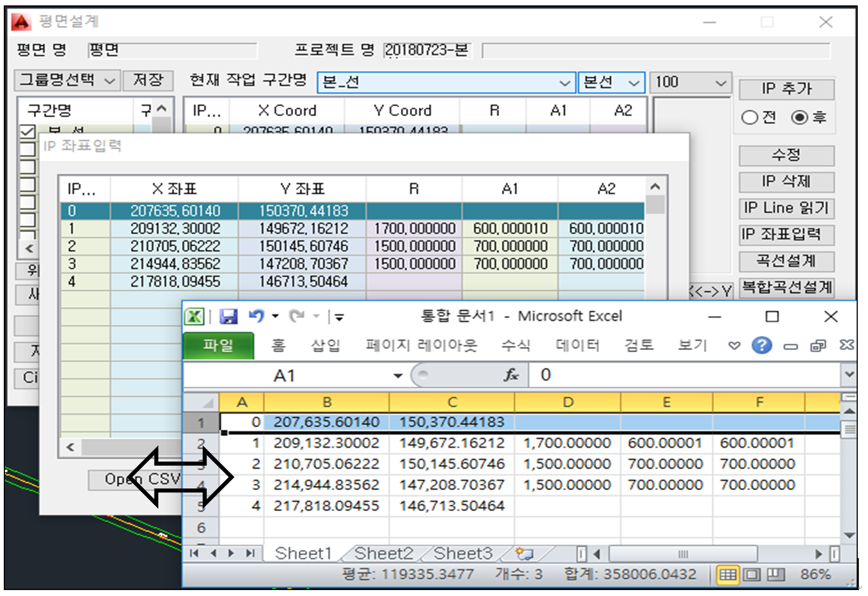This screenshot has height=596, width=868.
Task: Click the insert new worksheet icon
Action: pos(523,553)
